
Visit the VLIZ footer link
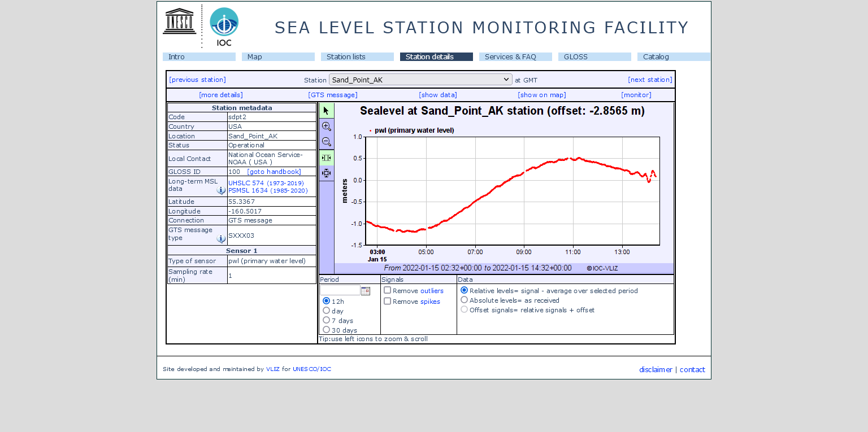(x=273, y=369)
